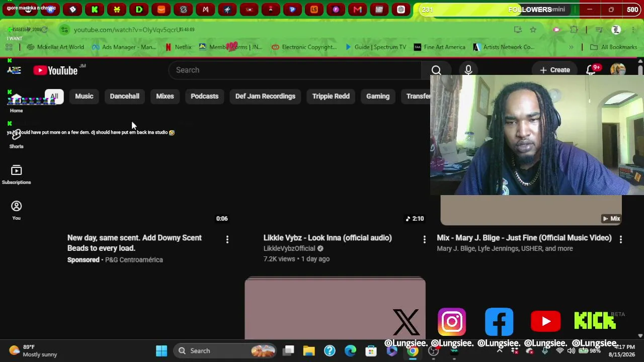Open Task View on the taskbar
The width and height of the screenshot is (644, 362).
(x=288, y=351)
